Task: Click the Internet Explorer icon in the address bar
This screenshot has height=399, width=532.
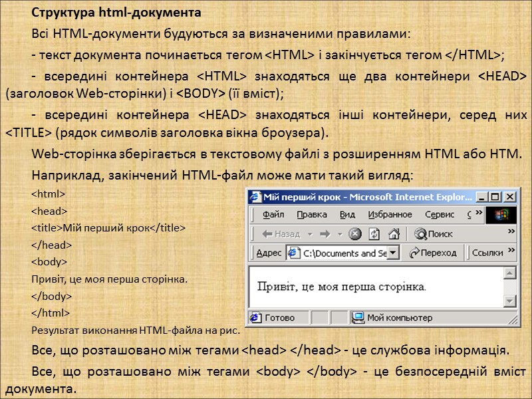Action: 294,252
